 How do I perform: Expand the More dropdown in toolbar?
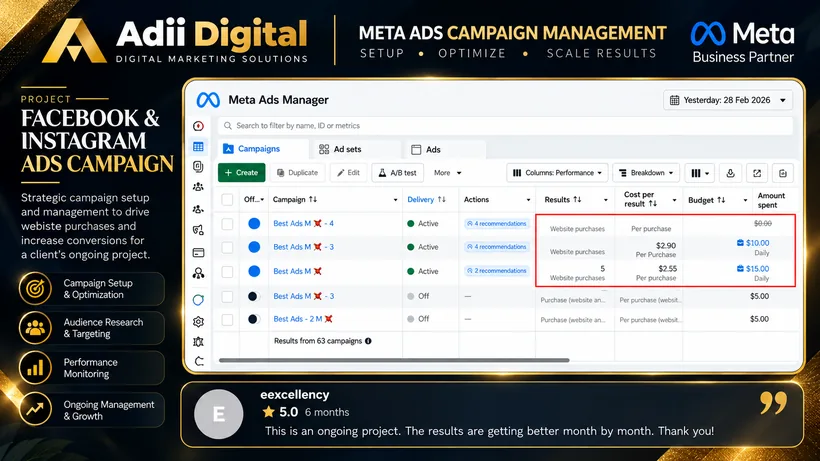tap(448, 172)
